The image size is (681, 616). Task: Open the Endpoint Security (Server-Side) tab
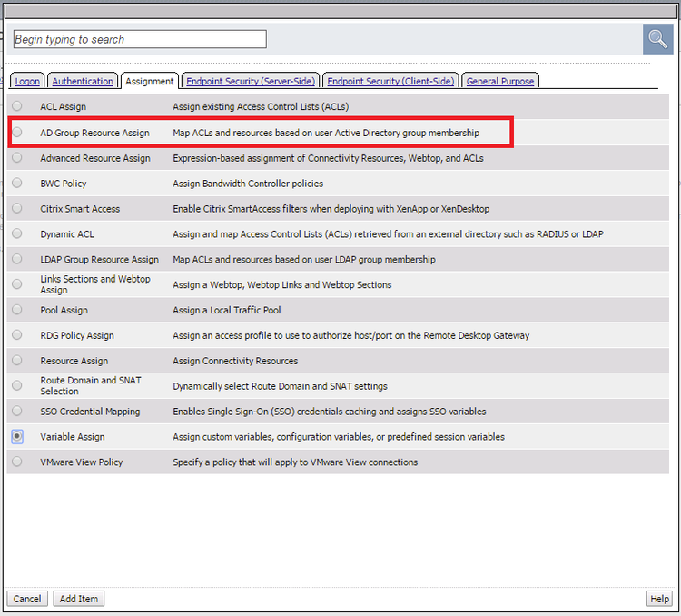tap(251, 81)
